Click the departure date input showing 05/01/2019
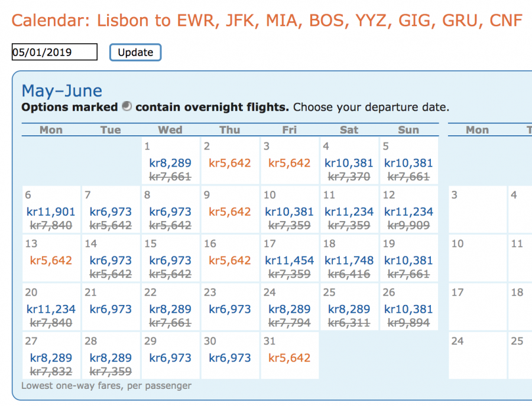This screenshot has height=406, width=532. pos(54,52)
